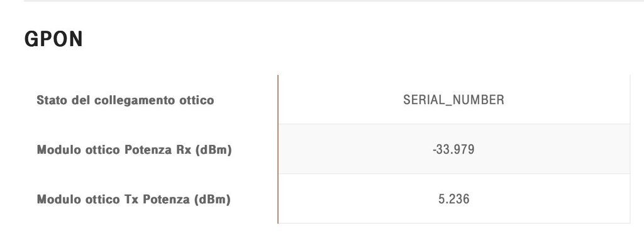Select the Modulo ottico Potenza Rx label
Image resolution: width=644 pixels, height=252 pixels.
[x=135, y=149]
